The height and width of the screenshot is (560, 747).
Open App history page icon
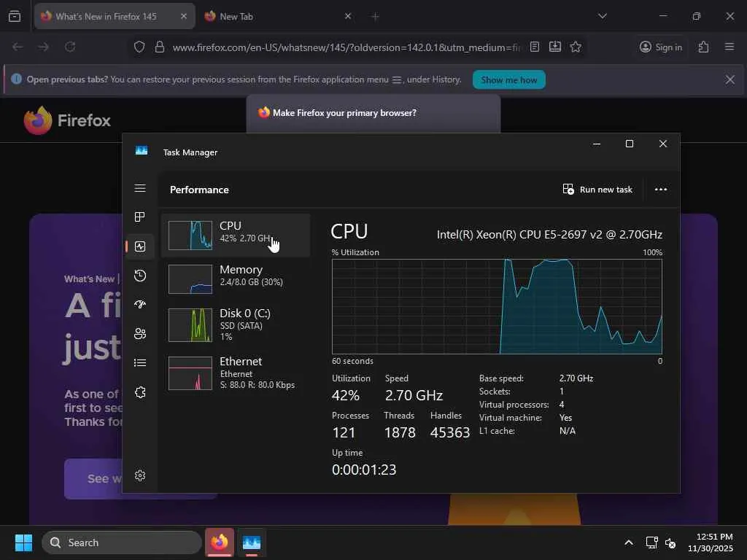pyautogui.click(x=140, y=276)
